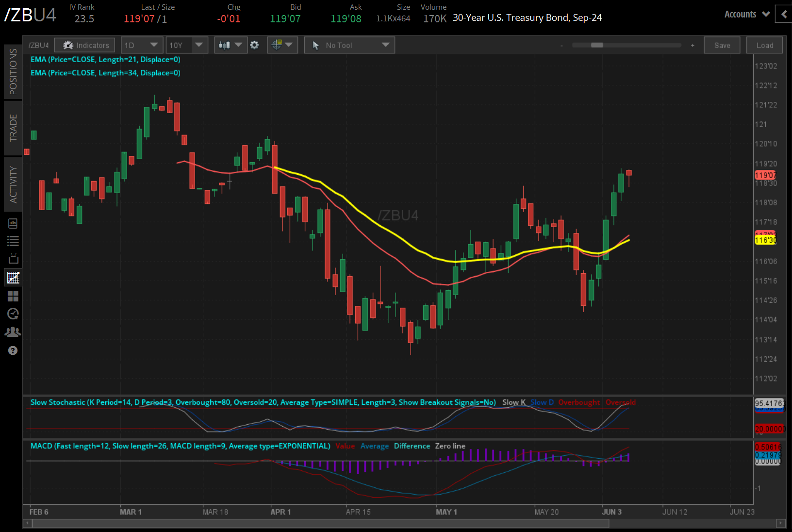Collapse the right panel with the chevron arrow
The height and width of the screenshot is (532, 792).
click(x=784, y=14)
